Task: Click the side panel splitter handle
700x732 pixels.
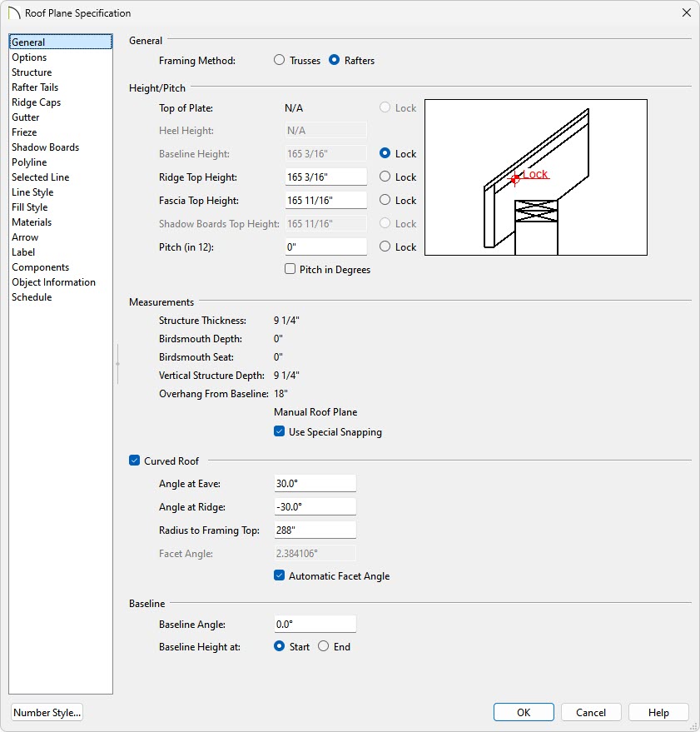Action: click(x=117, y=364)
